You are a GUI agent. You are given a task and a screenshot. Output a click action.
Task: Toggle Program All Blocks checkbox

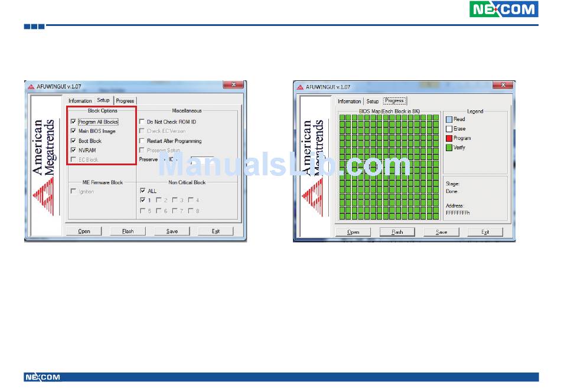click(x=73, y=122)
